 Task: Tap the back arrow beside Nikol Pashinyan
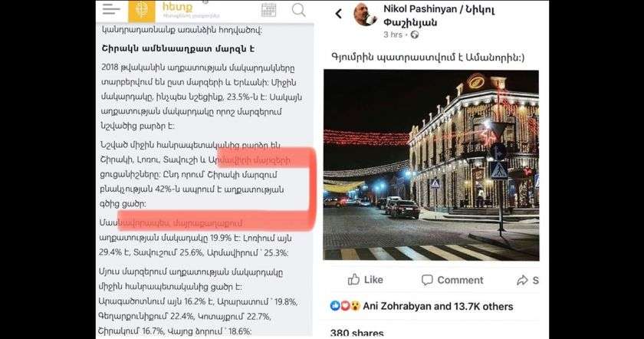338,14
